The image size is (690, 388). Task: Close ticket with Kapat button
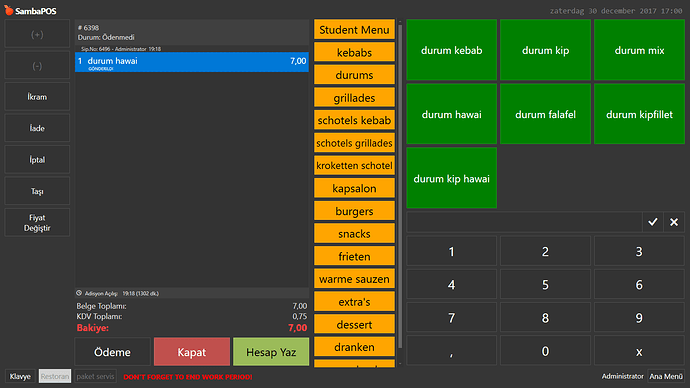(x=192, y=352)
